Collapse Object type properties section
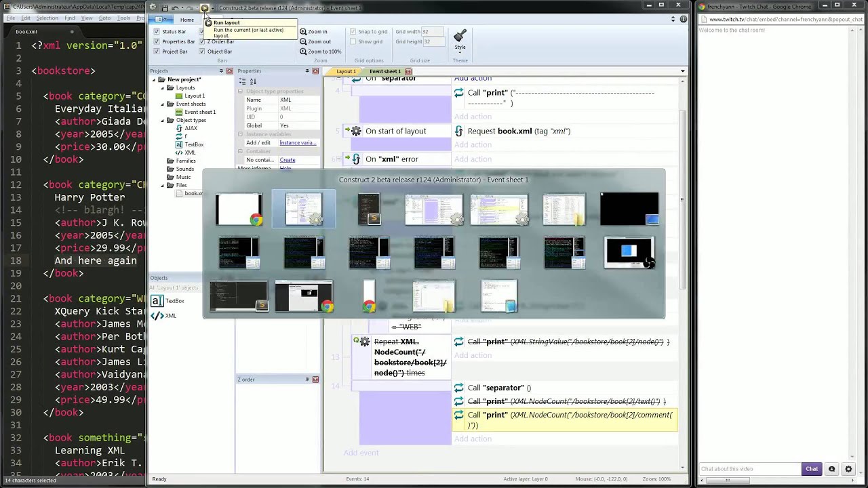 click(x=240, y=91)
